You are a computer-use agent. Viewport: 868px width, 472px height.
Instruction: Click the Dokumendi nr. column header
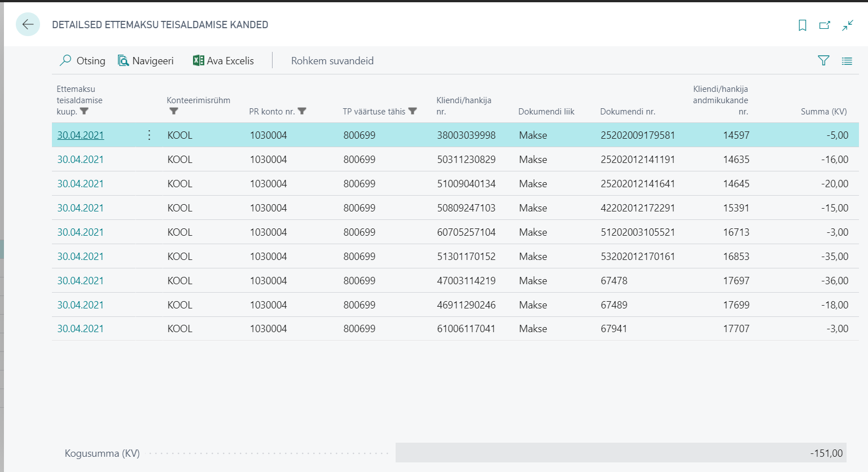click(x=628, y=112)
